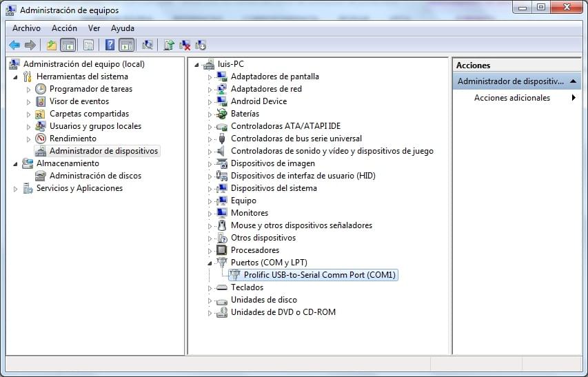Viewport: 588px width, 377px height.
Task: Select Administración de discos in the tree
Action: point(95,176)
